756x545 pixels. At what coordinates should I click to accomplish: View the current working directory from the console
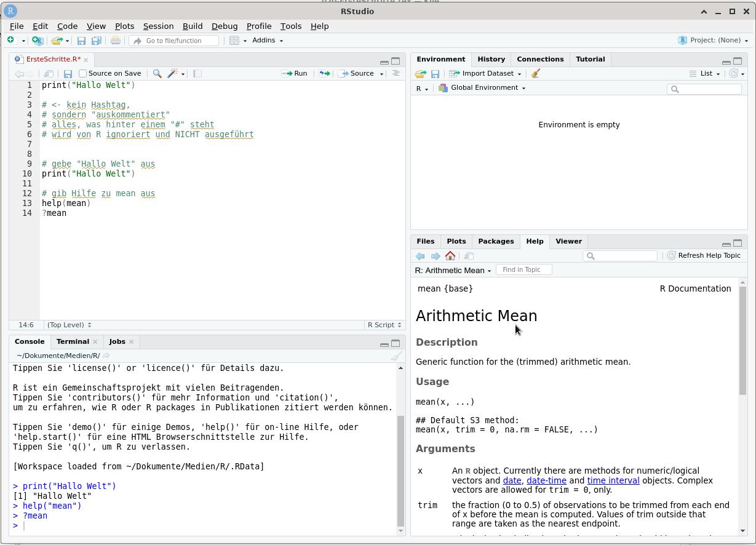(106, 356)
